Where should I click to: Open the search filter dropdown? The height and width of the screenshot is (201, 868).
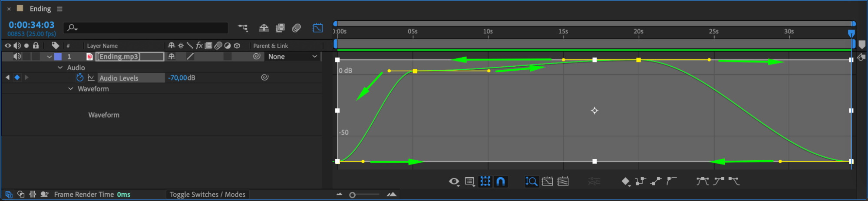72,28
